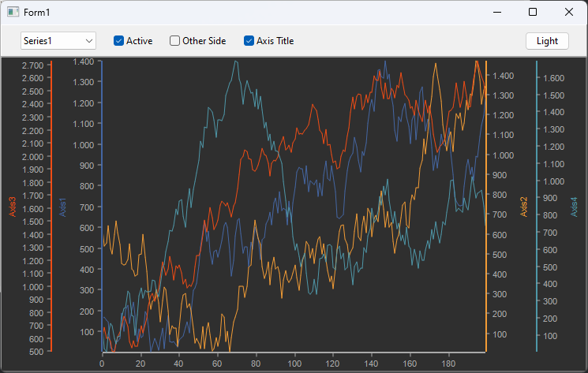Click the 2.000 label on Axis3

(x=32, y=157)
